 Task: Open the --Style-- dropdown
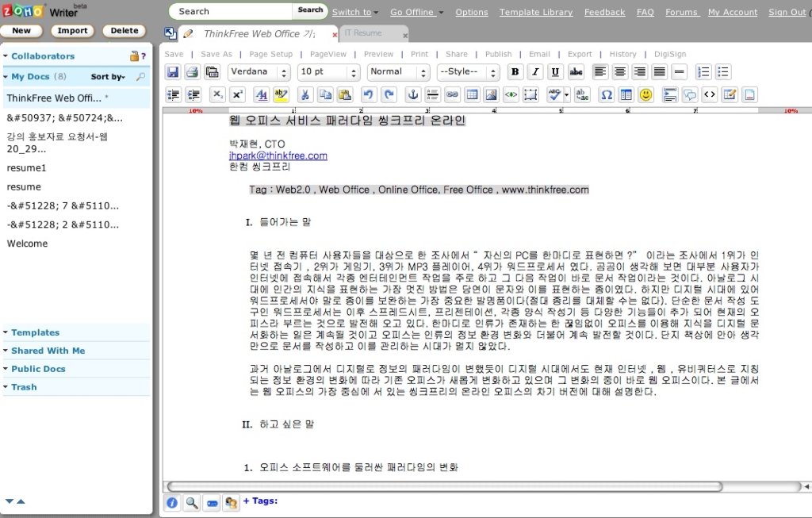tap(468, 72)
